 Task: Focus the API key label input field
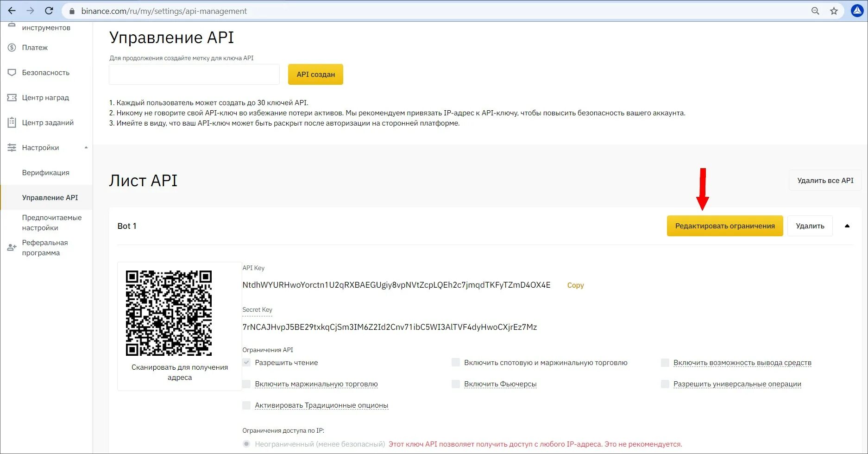coord(194,74)
